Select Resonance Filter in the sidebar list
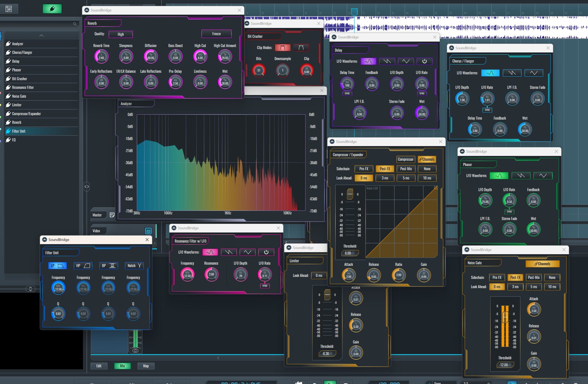The height and width of the screenshot is (384, 588). point(42,87)
